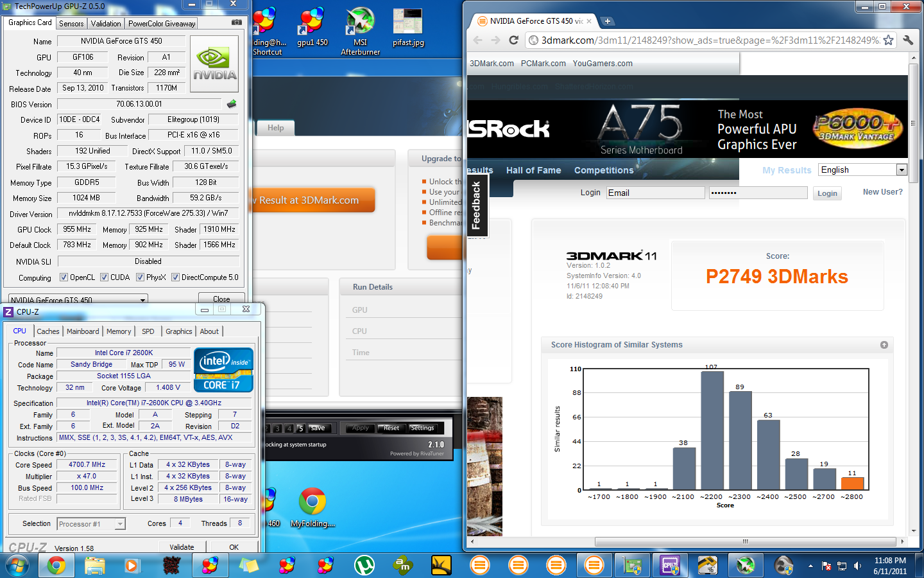Select the pifast.jpg desktop file
Image resolution: width=924 pixels, height=578 pixels.
point(408,28)
